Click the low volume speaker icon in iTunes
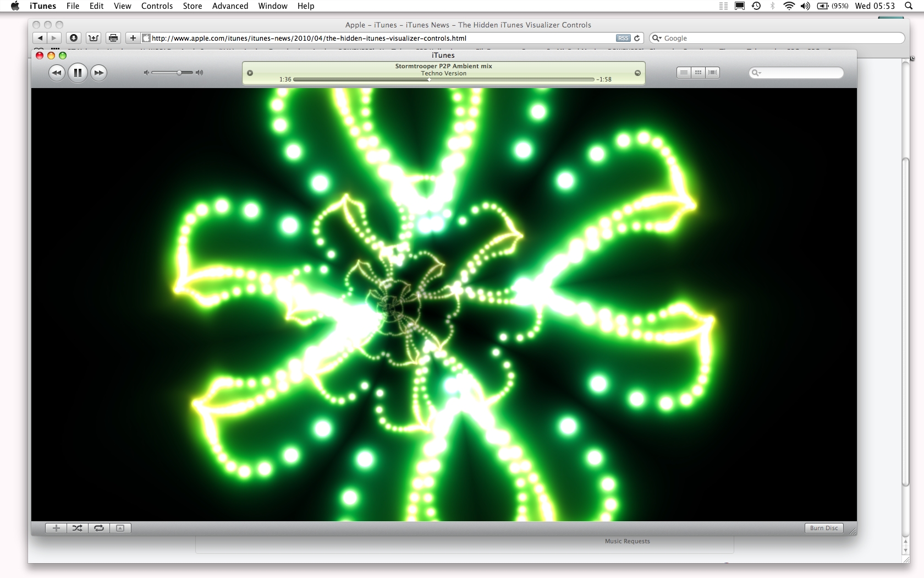This screenshot has height=578, width=924. click(x=146, y=73)
